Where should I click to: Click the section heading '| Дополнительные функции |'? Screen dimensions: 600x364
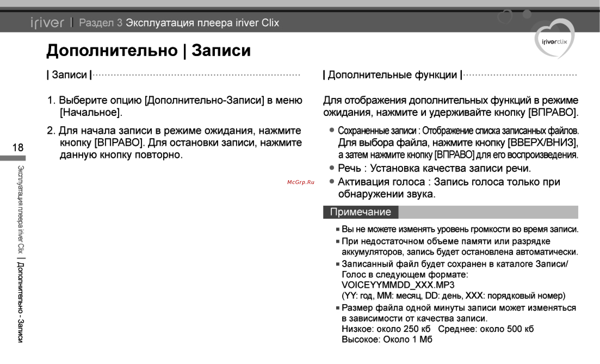pyautogui.click(x=392, y=75)
